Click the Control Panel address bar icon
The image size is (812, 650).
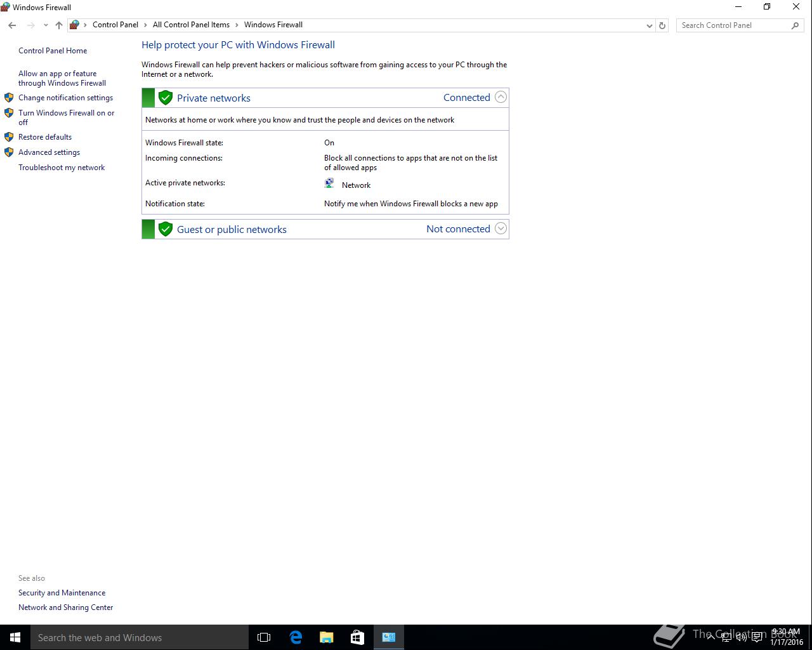pyautogui.click(x=74, y=25)
